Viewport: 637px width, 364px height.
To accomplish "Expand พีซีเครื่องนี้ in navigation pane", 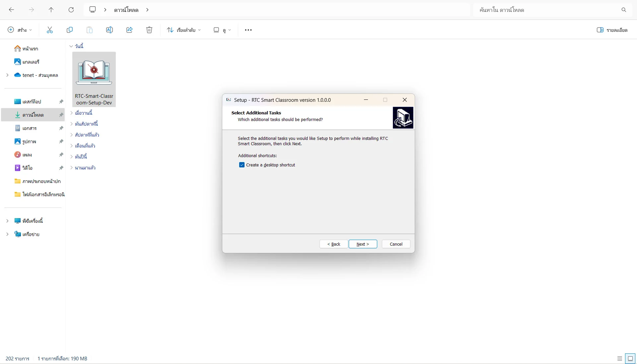I will (x=7, y=221).
